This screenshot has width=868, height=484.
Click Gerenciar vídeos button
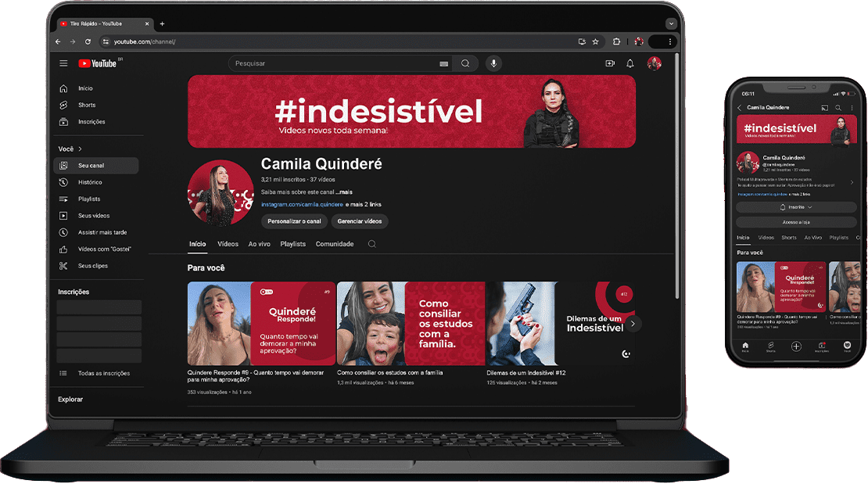360,221
